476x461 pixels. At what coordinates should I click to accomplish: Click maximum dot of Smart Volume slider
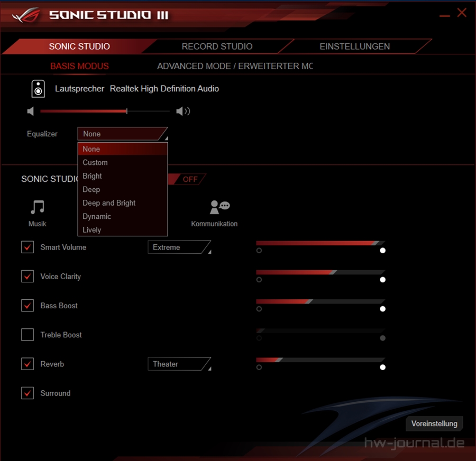click(x=382, y=251)
